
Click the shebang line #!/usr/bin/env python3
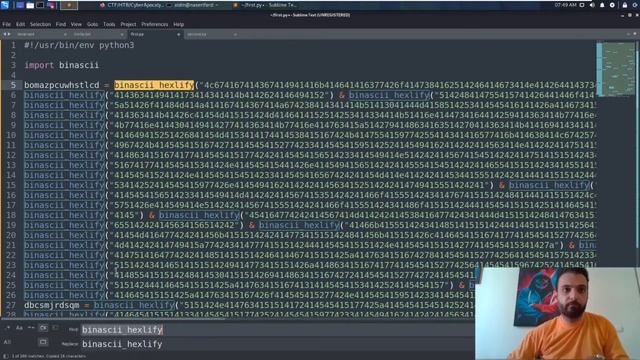(79, 45)
